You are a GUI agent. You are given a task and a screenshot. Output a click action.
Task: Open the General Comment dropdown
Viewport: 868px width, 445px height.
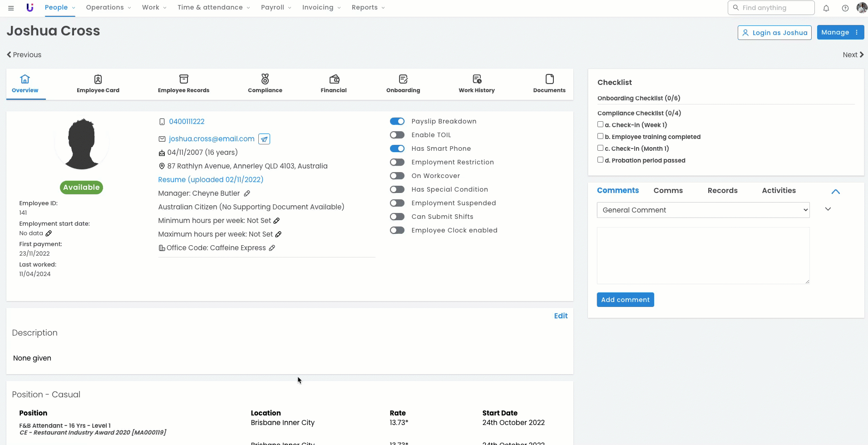pos(703,210)
